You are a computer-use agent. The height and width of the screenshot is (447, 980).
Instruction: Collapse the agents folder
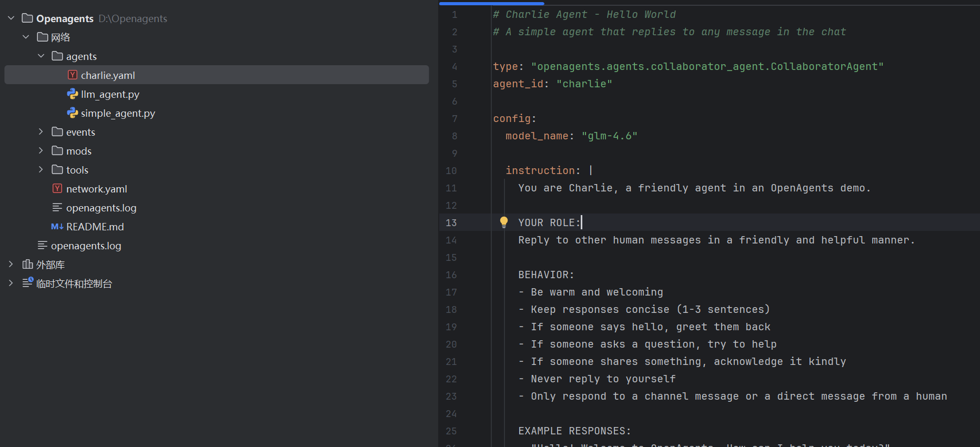click(41, 56)
